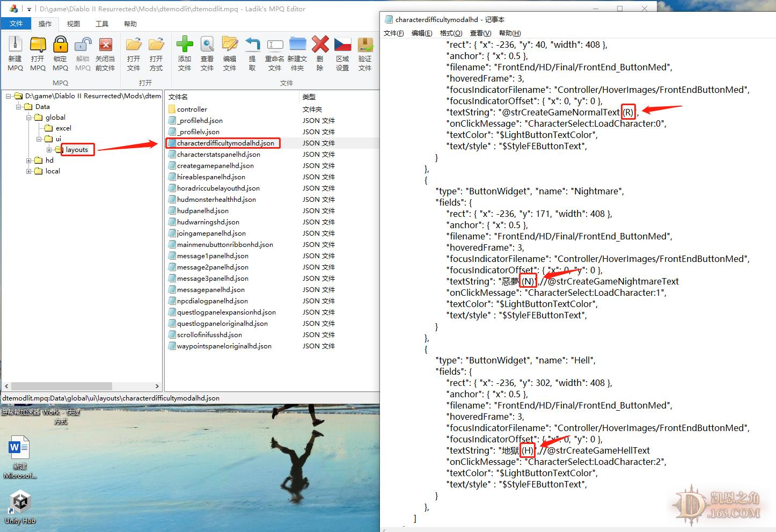Switch to the 视图 ribbon tab
Viewport: 776px width, 532px height.
coord(74,24)
